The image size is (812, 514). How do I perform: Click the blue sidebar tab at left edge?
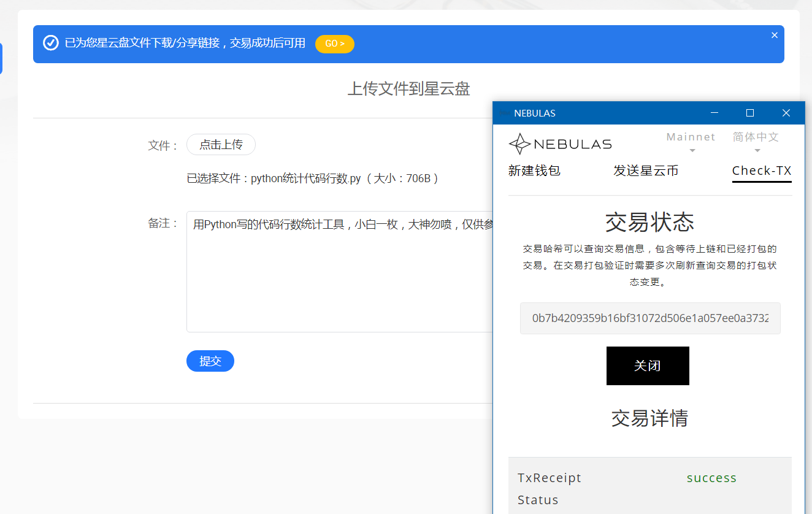(1, 59)
